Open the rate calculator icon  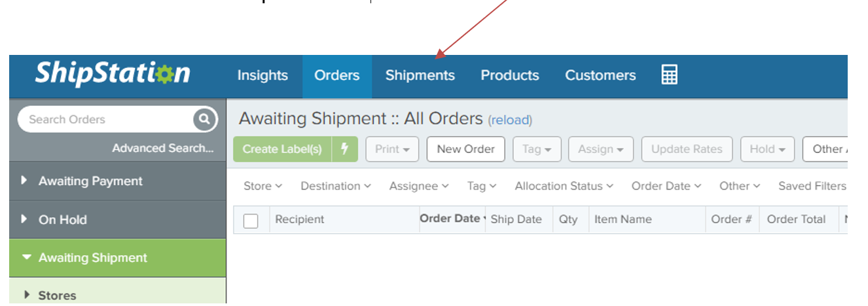pos(669,75)
